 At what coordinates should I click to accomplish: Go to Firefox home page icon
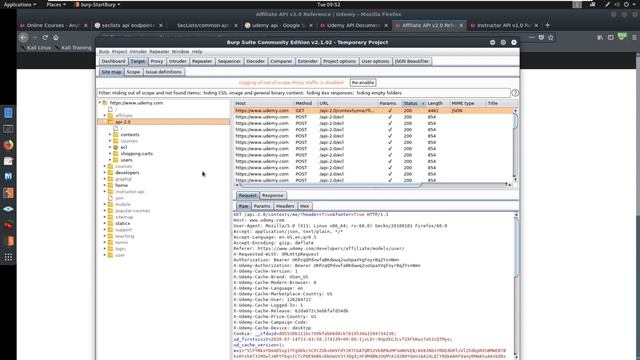click(x=56, y=37)
